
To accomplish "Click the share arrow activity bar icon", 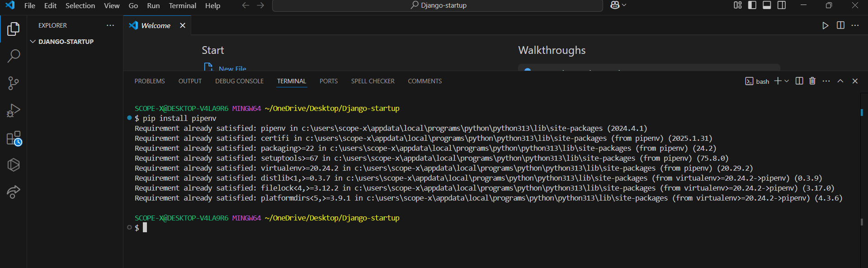I will tap(14, 192).
